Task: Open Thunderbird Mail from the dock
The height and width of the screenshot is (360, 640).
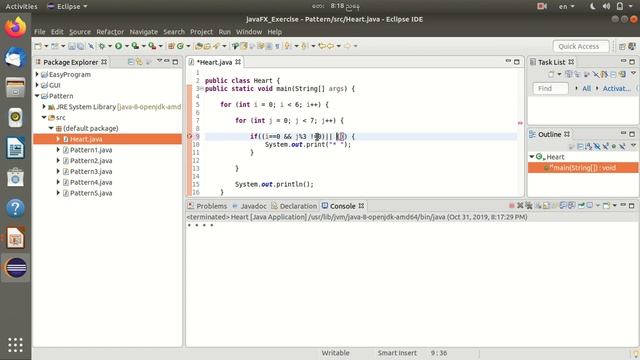Action: [x=16, y=58]
